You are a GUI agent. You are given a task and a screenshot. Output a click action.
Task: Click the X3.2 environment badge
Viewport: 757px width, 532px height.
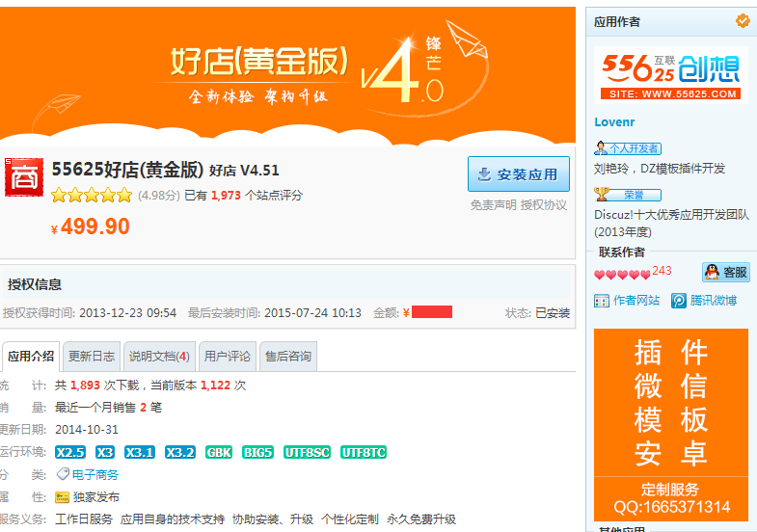point(180,452)
